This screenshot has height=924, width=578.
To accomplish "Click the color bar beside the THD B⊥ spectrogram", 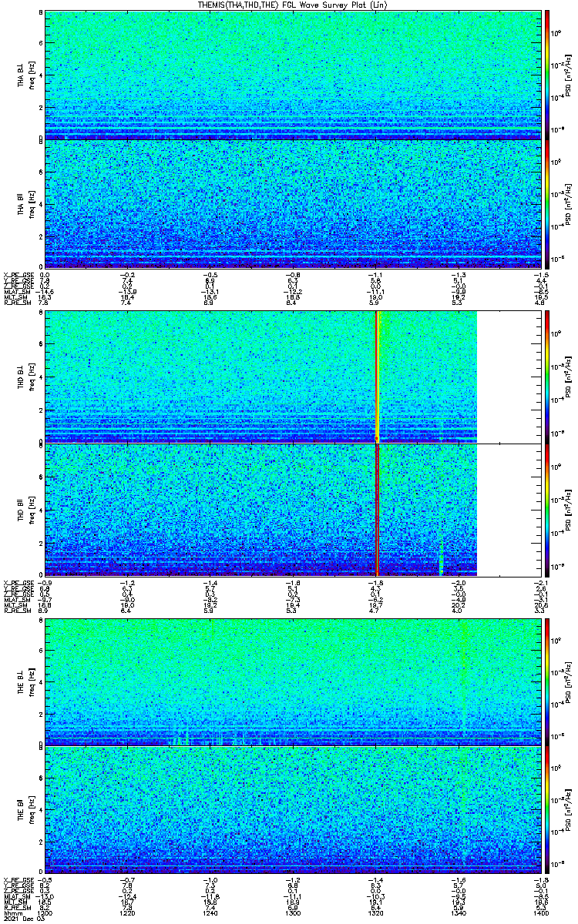I will (x=547, y=376).
